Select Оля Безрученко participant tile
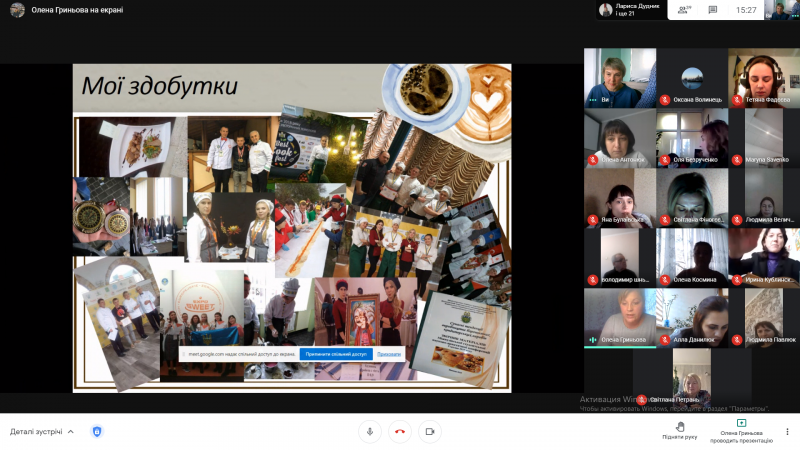Screen dimensions: 800x450 click(x=692, y=138)
